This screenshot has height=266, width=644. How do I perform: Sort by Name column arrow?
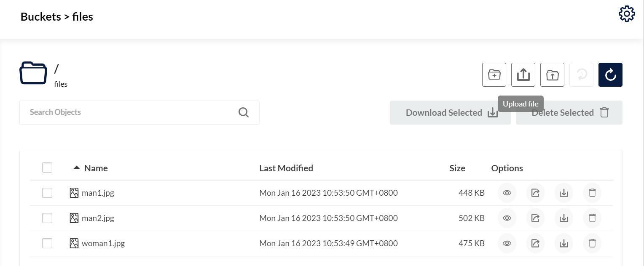pos(76,168)
